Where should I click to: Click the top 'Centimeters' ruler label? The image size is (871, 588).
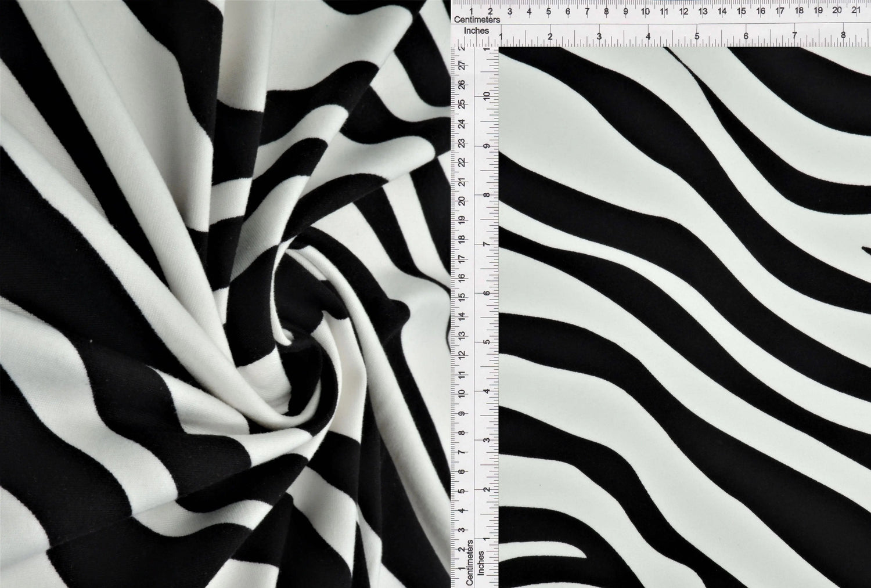(477, 20)
